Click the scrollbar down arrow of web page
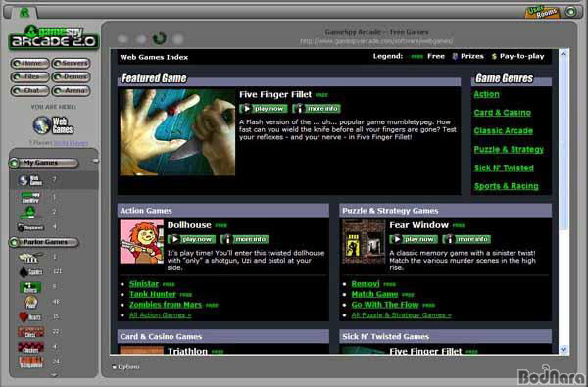This screenshot has width=588, height=387. [563, 350]
